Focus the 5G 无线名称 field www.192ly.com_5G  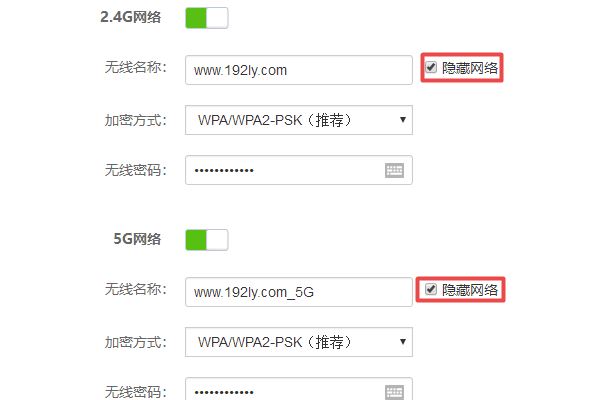point(299,292)
